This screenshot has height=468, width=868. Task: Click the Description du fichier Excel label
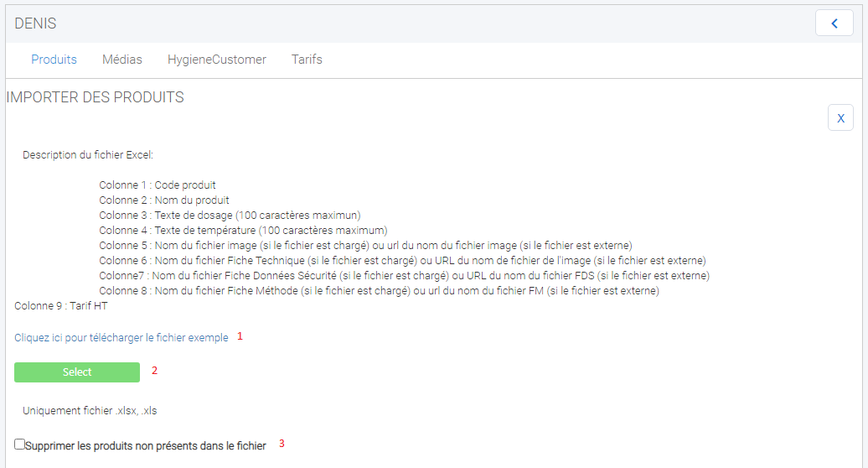click(88, 155)
